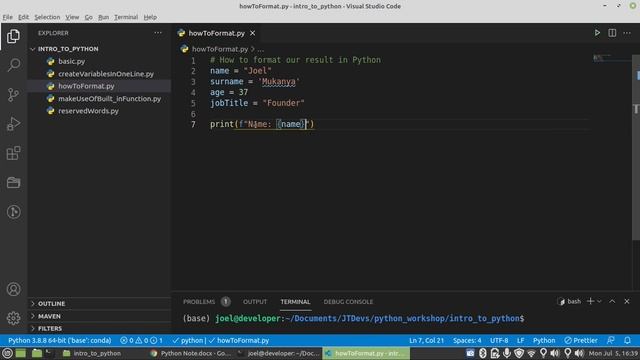Collapse the INTRO_TO_PYTHON folder section
The height and width of the screenshot is (360, 640).
tap(99, 49)
